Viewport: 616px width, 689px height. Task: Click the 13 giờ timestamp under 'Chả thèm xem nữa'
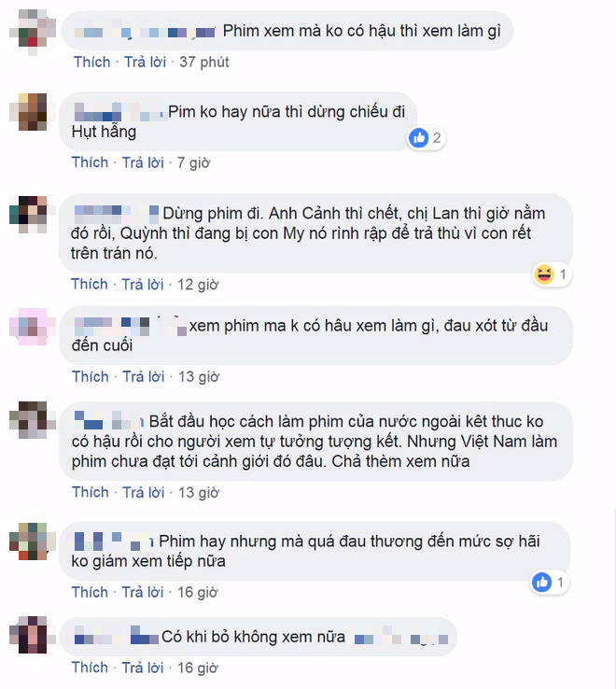point(199,493)
